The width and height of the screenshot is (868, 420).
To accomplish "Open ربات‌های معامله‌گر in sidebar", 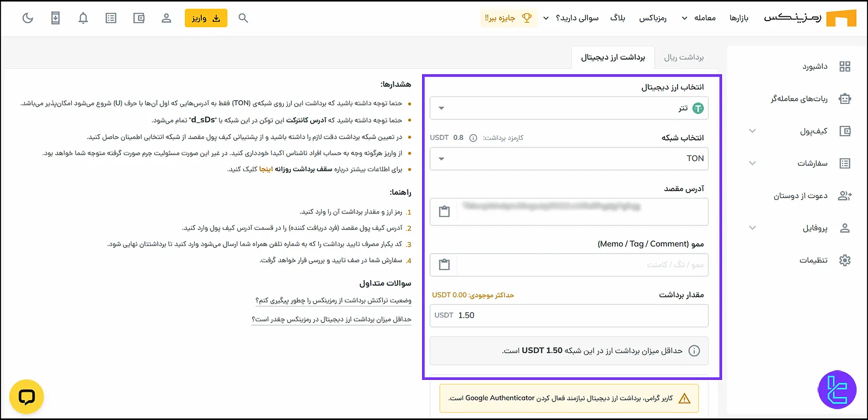I will coord(799,99).
